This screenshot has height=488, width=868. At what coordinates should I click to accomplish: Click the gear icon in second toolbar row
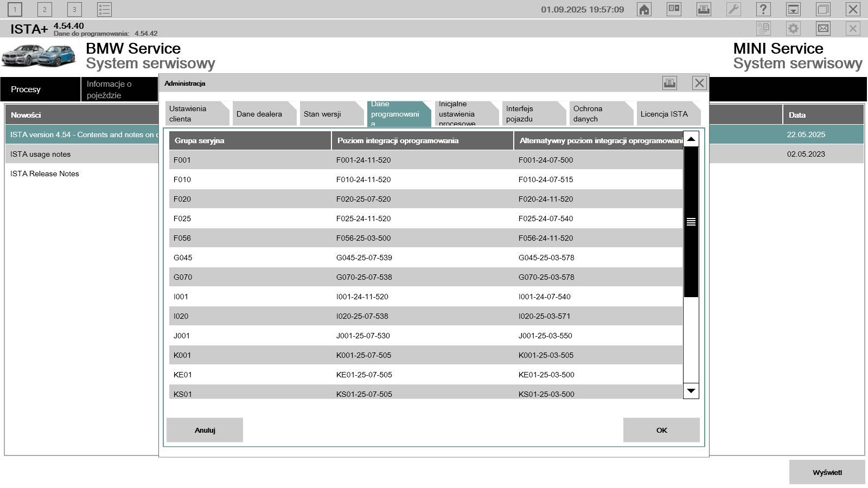coord(793,28)
